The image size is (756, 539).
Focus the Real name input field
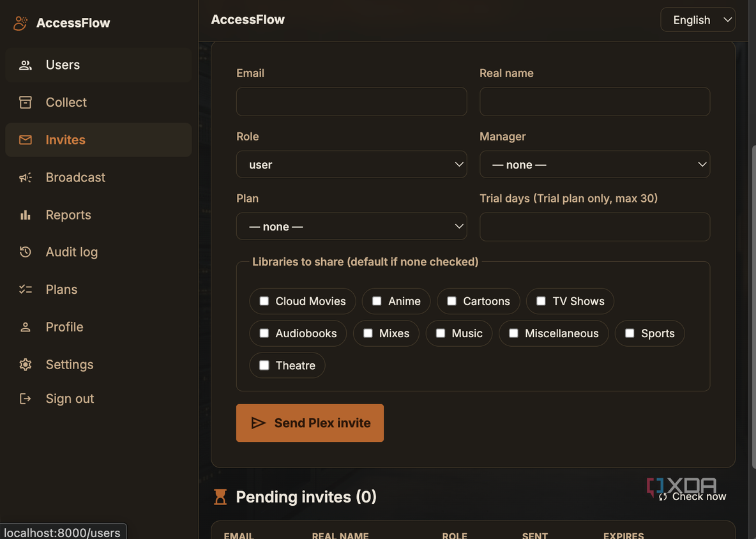tap(594, 102)
